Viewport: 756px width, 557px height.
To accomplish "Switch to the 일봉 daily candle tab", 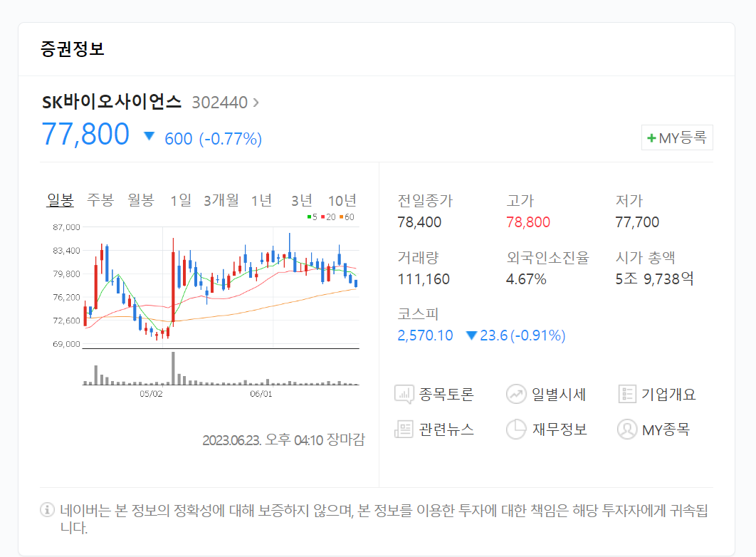I will (x=61, y=200).
